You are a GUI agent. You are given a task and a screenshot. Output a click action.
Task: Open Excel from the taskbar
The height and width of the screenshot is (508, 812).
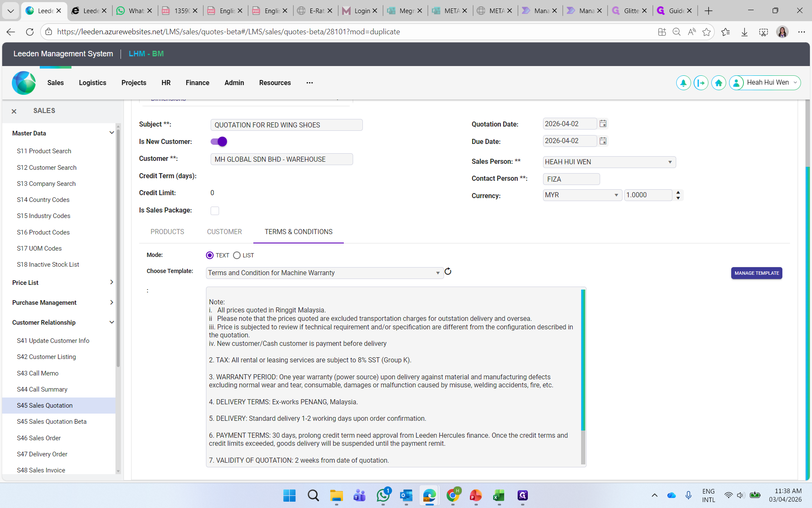tap(499, 495)
